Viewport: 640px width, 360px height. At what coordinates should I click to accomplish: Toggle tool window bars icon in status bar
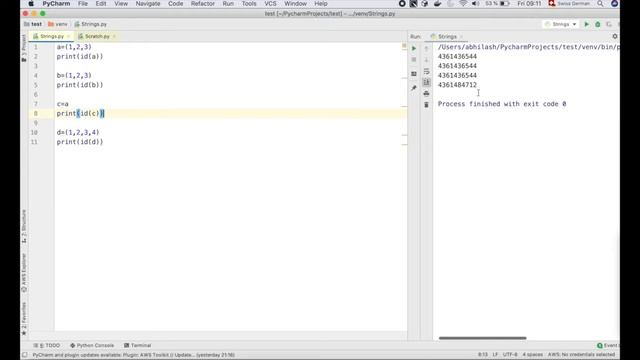[25, 355]
